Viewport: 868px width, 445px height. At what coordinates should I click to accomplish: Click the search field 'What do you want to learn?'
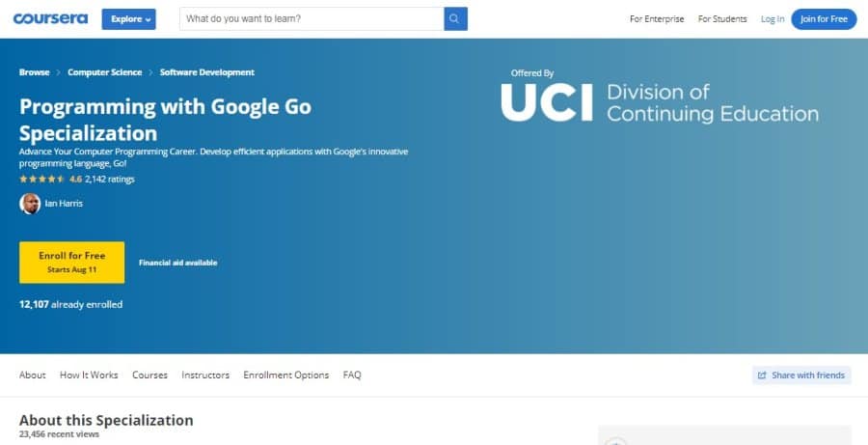point(312,19)
